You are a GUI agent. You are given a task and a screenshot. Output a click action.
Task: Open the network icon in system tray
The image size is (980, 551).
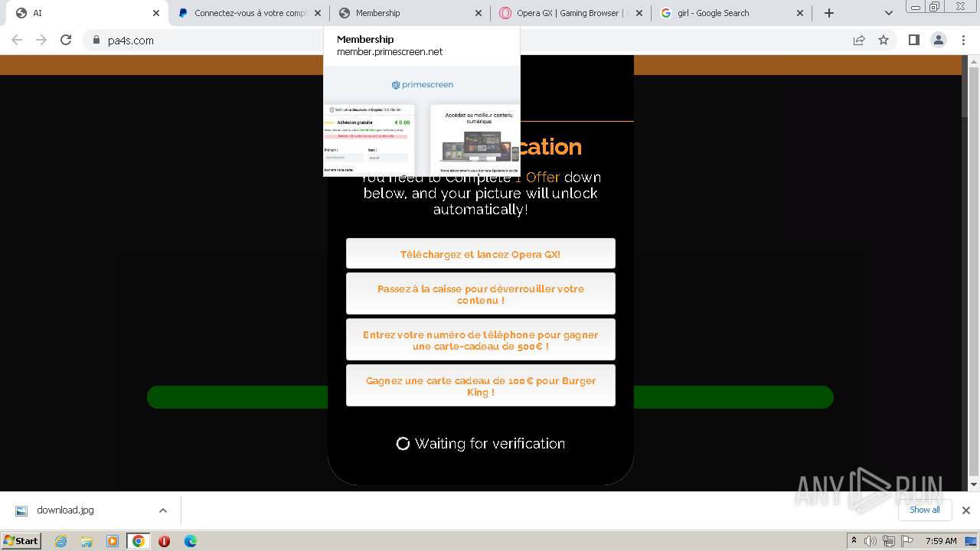(888, 541)
